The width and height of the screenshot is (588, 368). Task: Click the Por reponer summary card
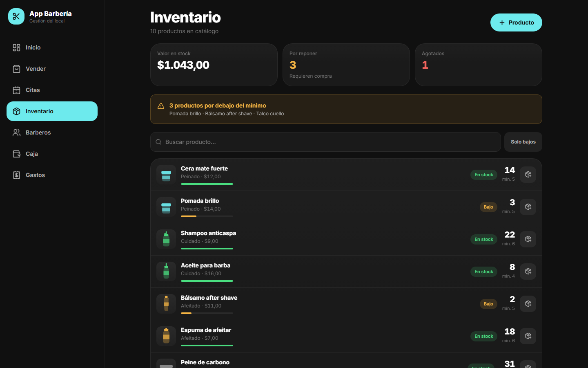pyautogui.click(x=346, y=65)
